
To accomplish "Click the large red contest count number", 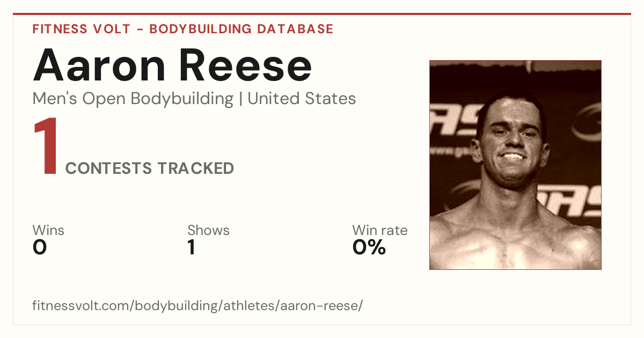I will click(x=46, y=148).
